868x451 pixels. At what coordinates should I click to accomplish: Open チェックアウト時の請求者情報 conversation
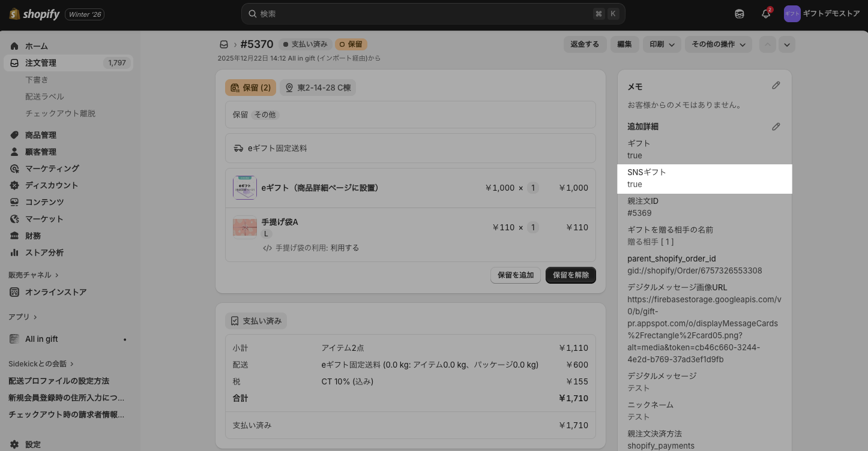[67, 414]
